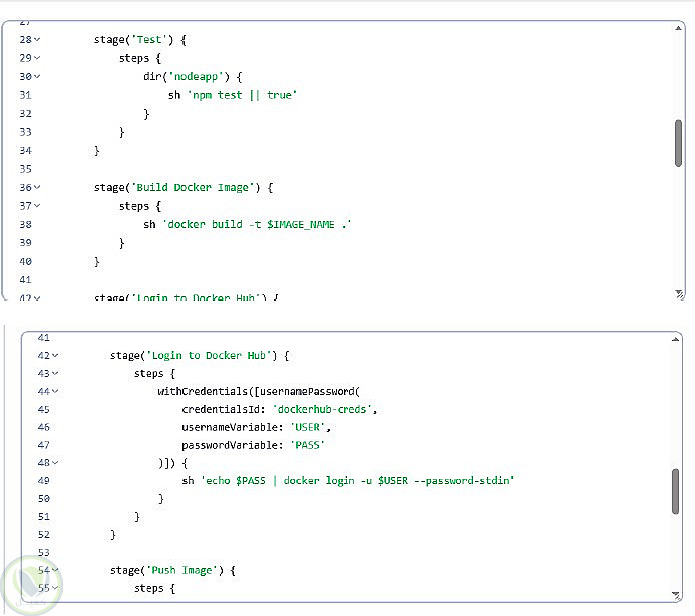
Task: Collapse the steps fold arrow at line 43
Action: (55, 374)
